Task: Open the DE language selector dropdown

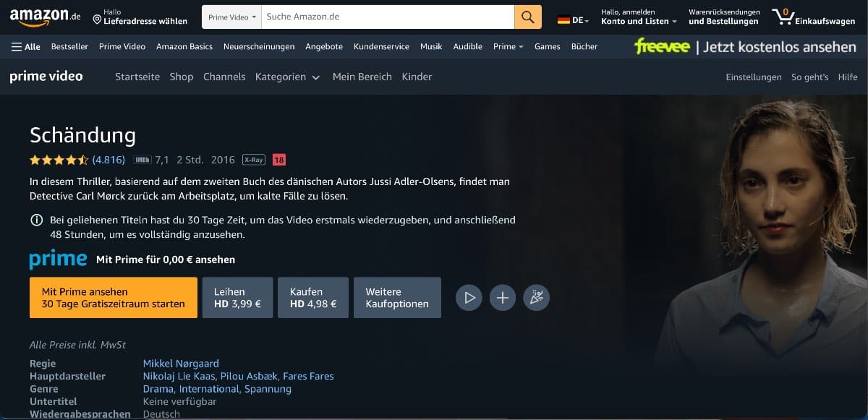Action: tap(574, 20)
